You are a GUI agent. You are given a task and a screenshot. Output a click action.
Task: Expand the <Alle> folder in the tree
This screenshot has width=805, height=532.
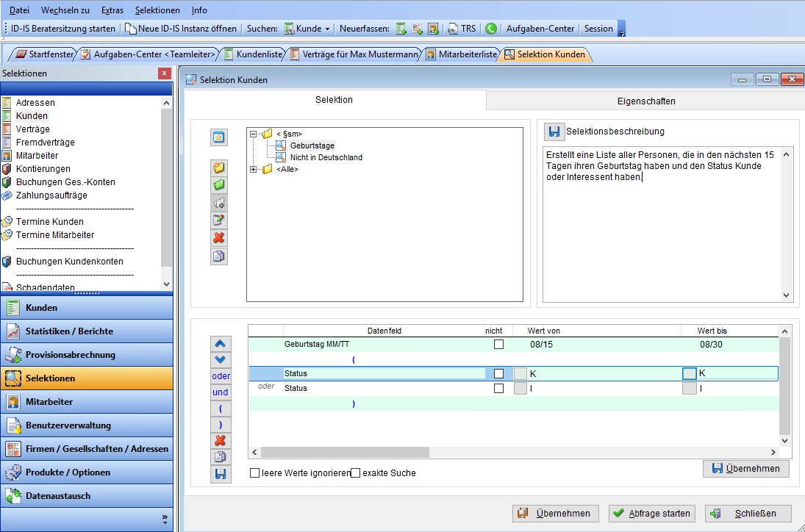click(254, 170)
